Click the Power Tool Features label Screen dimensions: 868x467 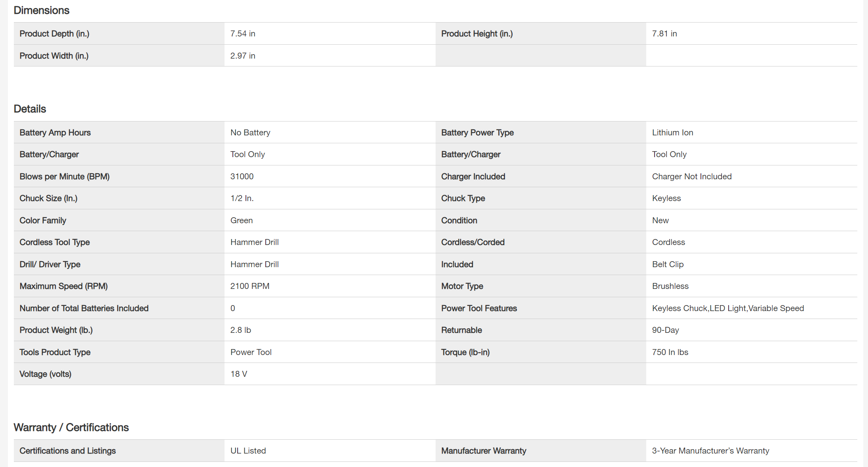click(x=479, y=308)
